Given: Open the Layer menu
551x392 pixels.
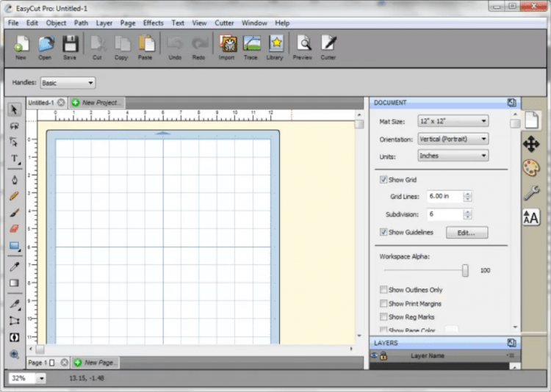Looking at the screenshot, I should click(x=104, y=23).
